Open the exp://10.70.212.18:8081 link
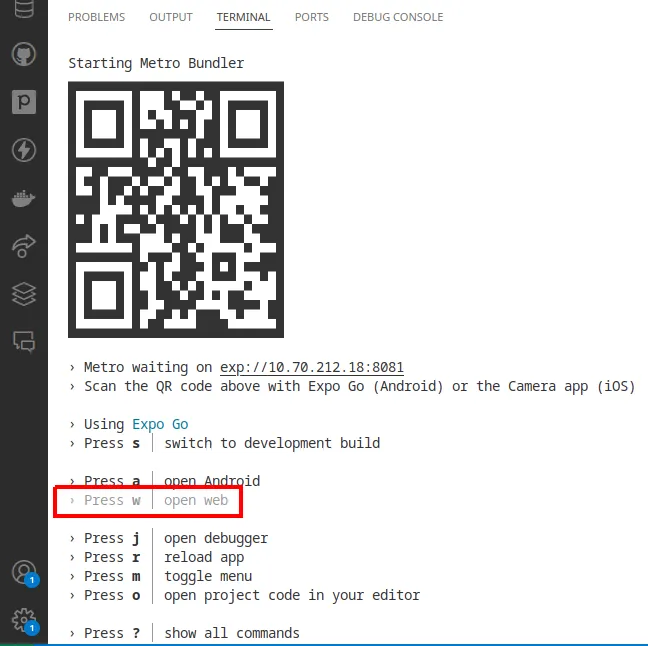The image size is (648, 646). point(312,367)
